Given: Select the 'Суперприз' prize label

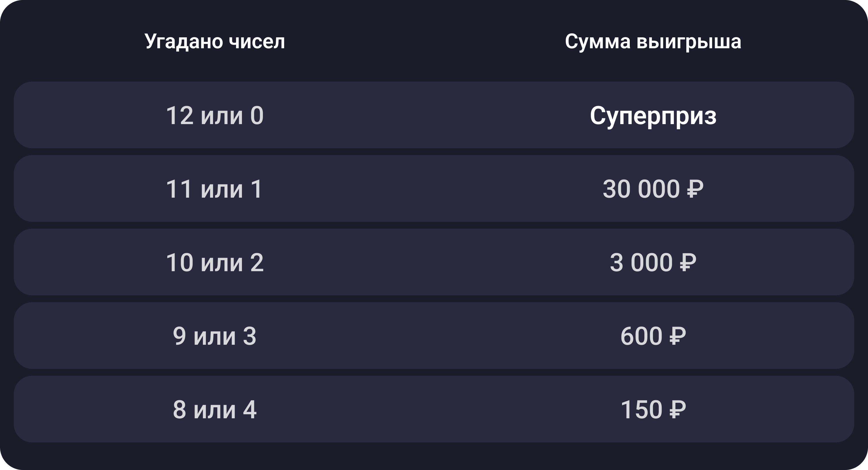Looking at the screenshot, I should tap(653, 116).
